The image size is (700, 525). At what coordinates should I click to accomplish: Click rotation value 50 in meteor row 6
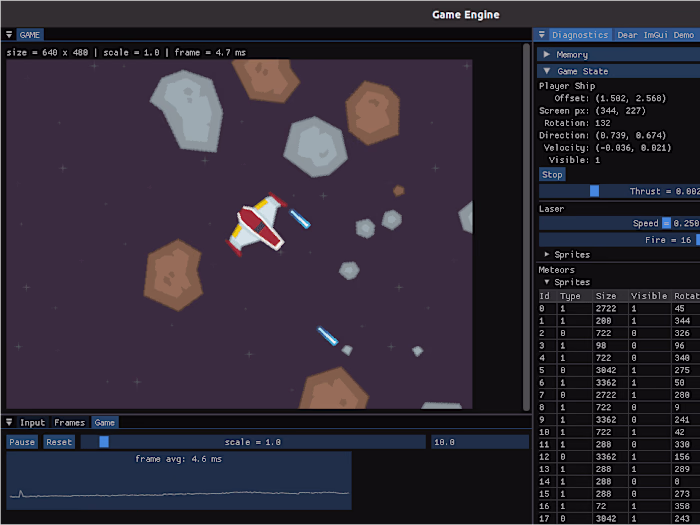tap(679, 383)
